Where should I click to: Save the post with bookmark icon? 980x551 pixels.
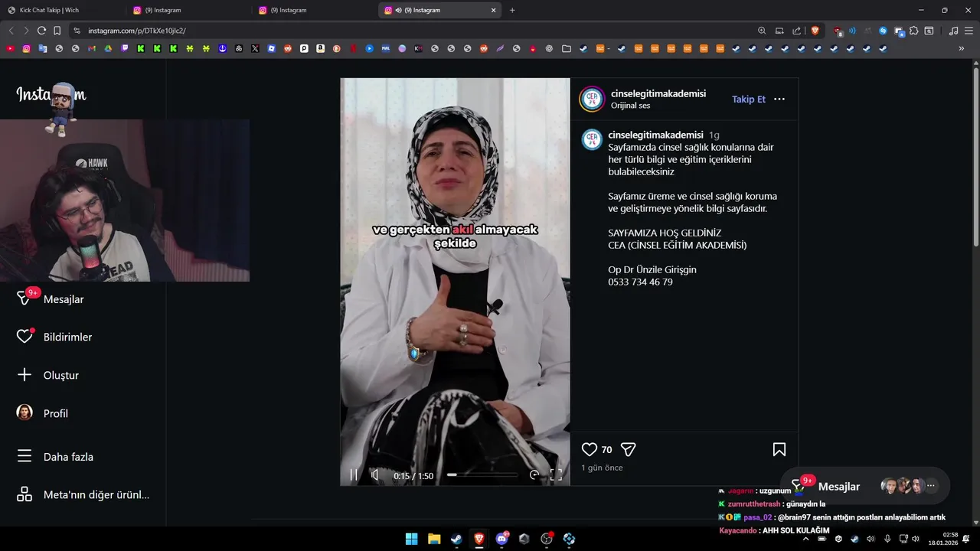click(779, 449)
